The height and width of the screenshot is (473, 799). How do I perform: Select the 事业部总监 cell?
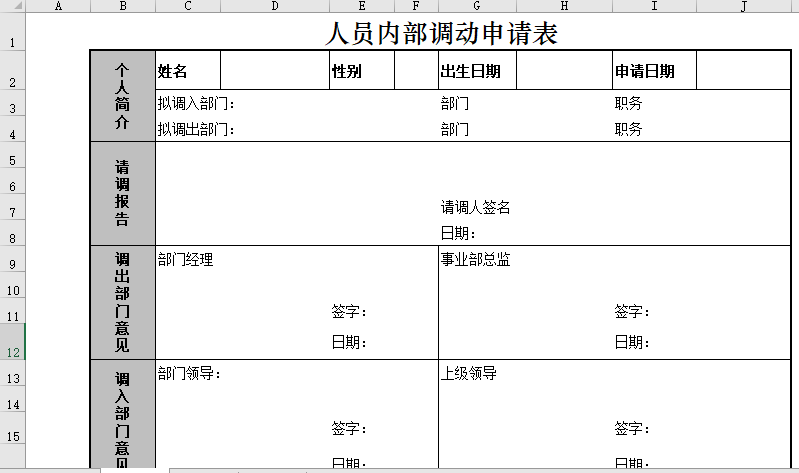[x=476, y=260]
